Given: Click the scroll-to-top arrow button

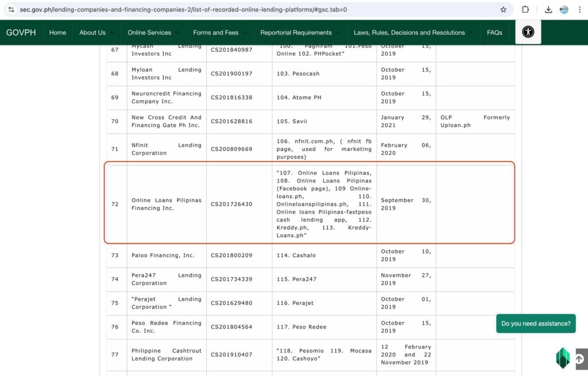Looking at the screenshot, I should pos(579,358).
